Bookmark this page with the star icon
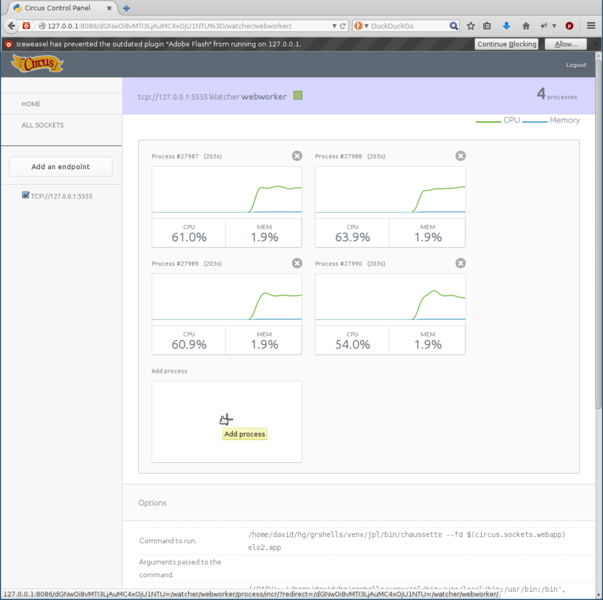The image size is (603, 600). [x=471, y=26]
